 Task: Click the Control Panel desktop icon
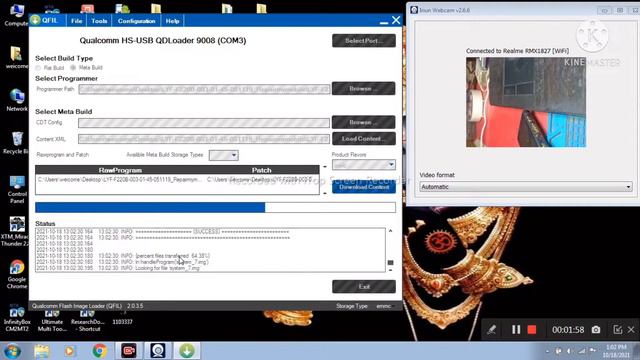click(x=17, y=189)
